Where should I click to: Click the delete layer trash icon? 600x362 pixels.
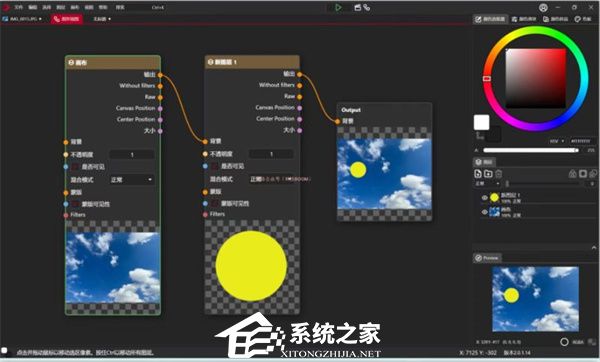[499, 174]
